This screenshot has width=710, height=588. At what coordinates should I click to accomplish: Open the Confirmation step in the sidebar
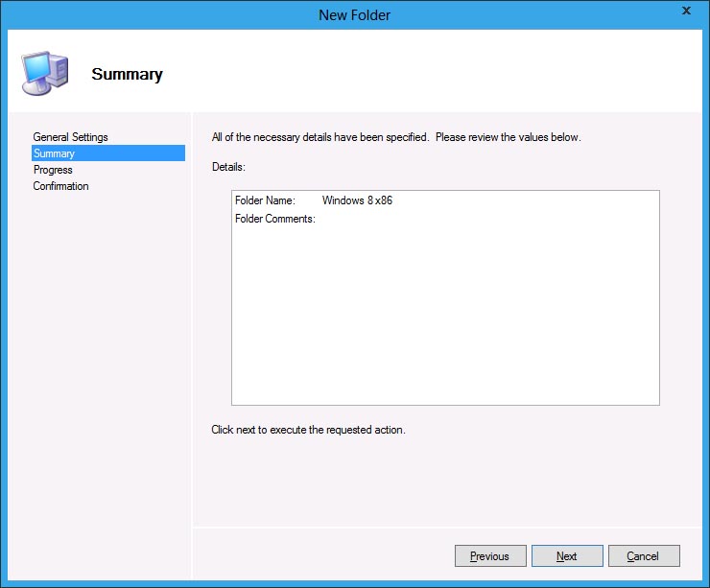click(x=60, y=186)
